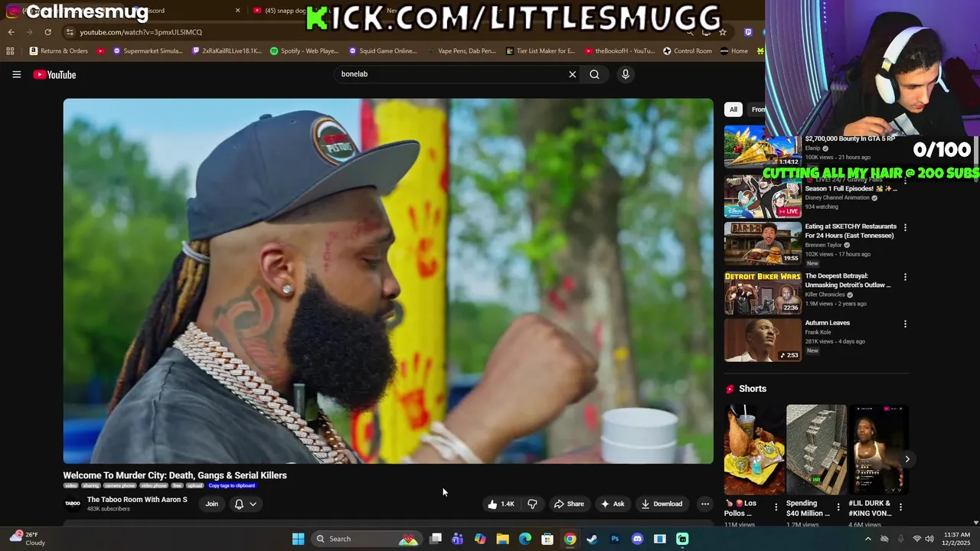Join The Taboo Room channel membership
Image resolution: width=980 pixels, height=551 pixels.
(x=212, y=504)
